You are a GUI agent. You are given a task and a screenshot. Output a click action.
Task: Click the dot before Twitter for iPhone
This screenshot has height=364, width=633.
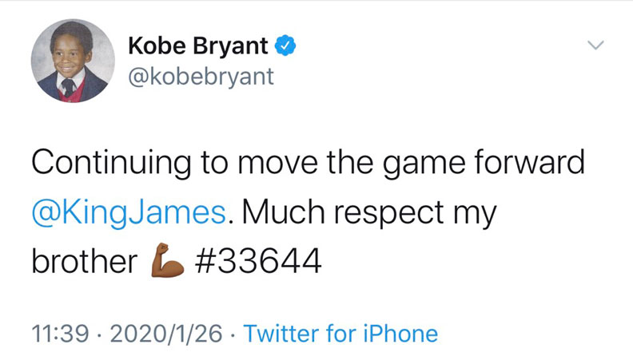point(231,333)
